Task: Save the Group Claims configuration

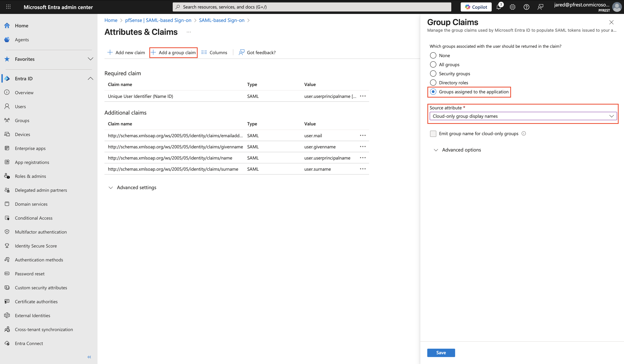Action: [441, 353]
